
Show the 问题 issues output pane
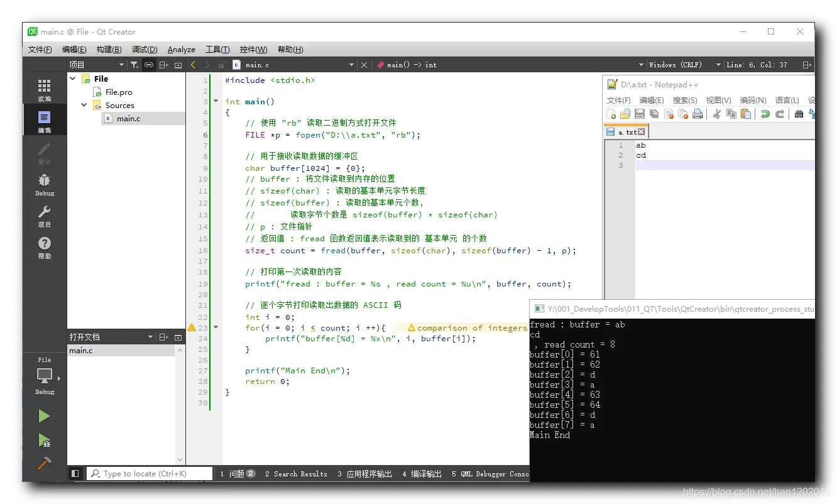click(238, 474)
